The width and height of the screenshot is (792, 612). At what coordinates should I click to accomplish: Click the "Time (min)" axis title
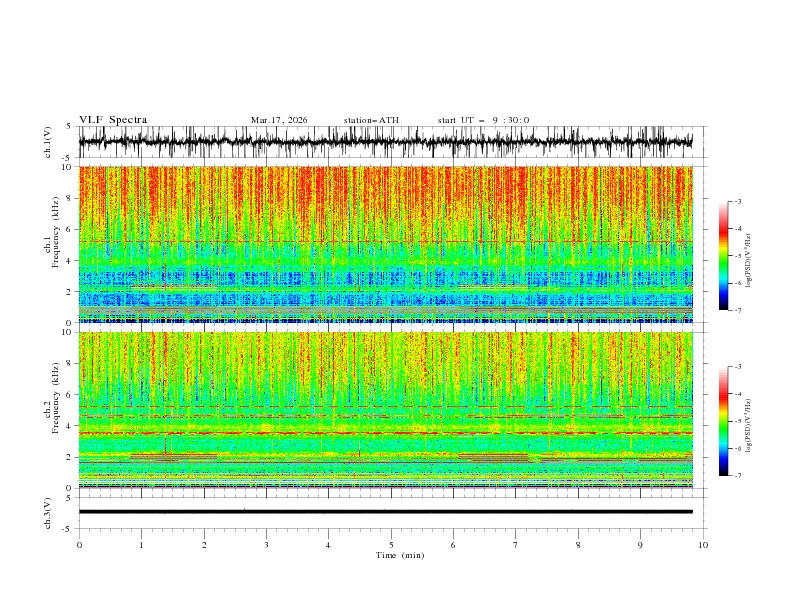[400, 555]
